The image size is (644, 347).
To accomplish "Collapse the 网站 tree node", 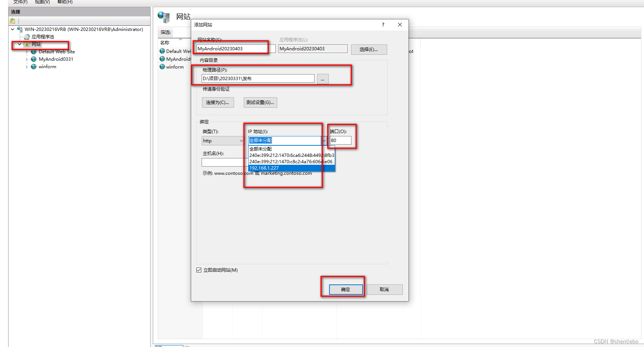I will [x=19, y=44].
